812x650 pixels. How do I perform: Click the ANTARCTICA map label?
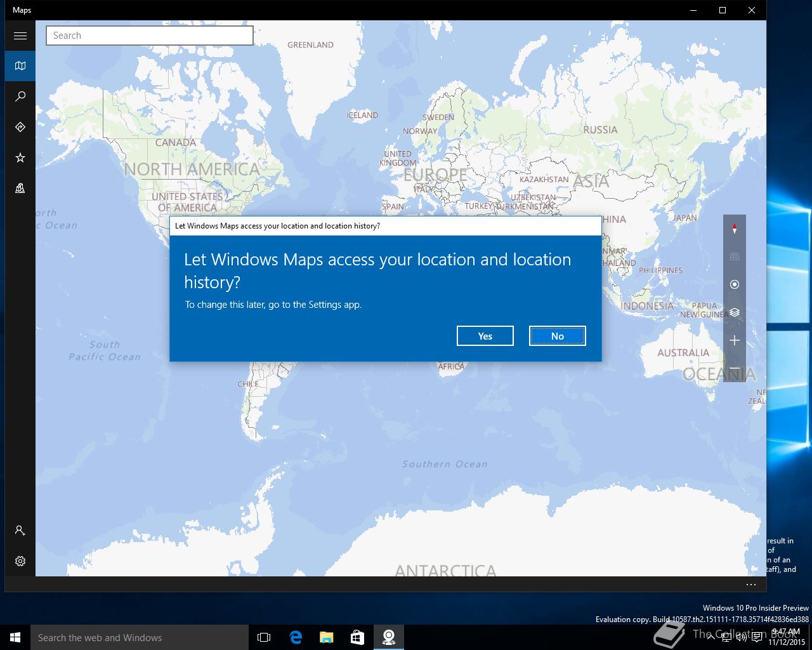pyautogui.click(x=445, y=570)
